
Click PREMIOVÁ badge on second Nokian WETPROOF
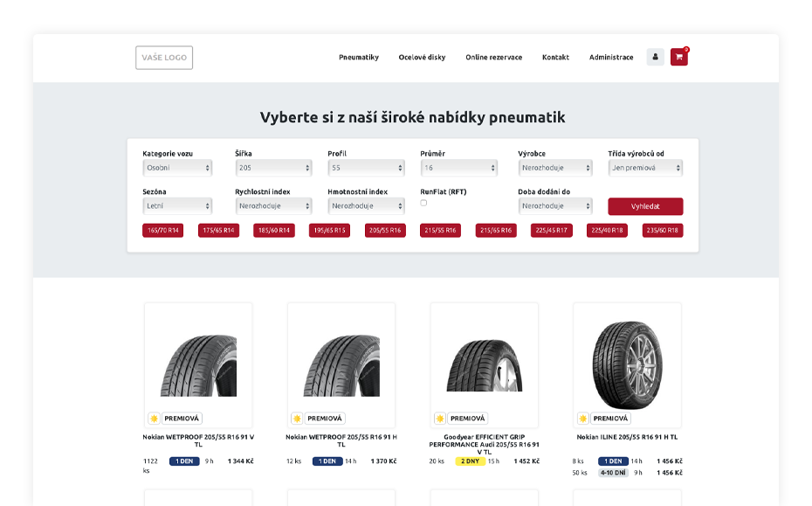tap(325, 419)
